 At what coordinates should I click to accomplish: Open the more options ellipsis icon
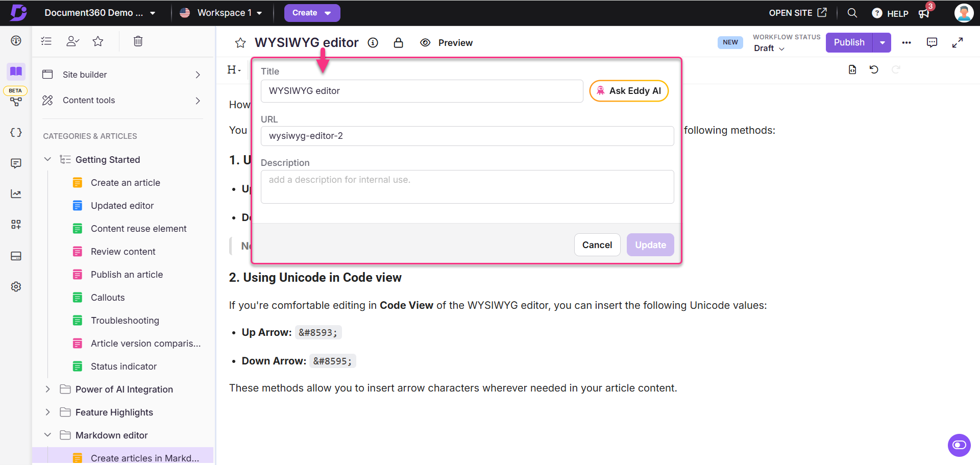click(x=906, y=43)
